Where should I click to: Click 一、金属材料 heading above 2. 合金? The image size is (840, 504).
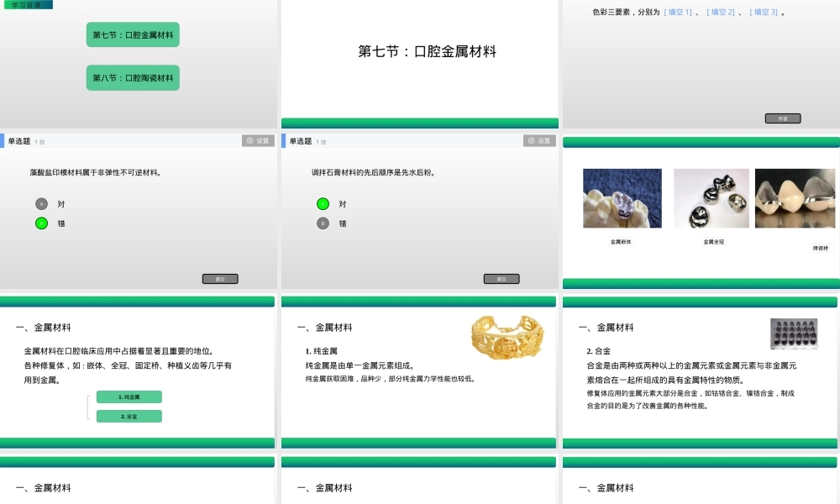[x=606, y=328]
